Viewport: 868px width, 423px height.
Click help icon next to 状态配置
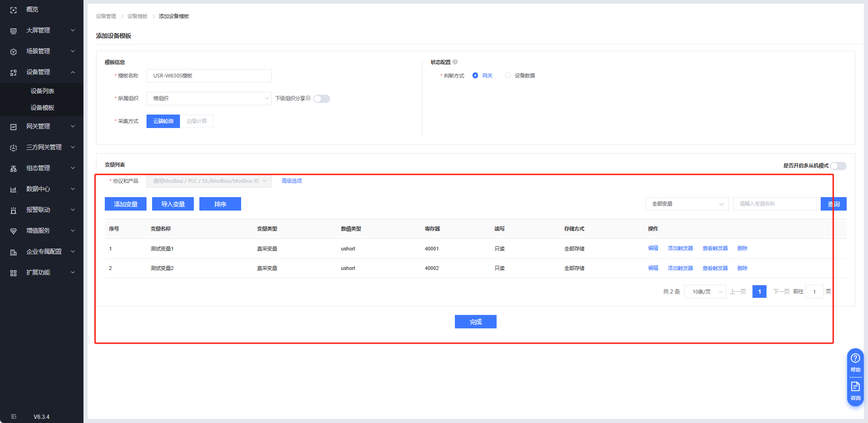click(x=455, y=62)
